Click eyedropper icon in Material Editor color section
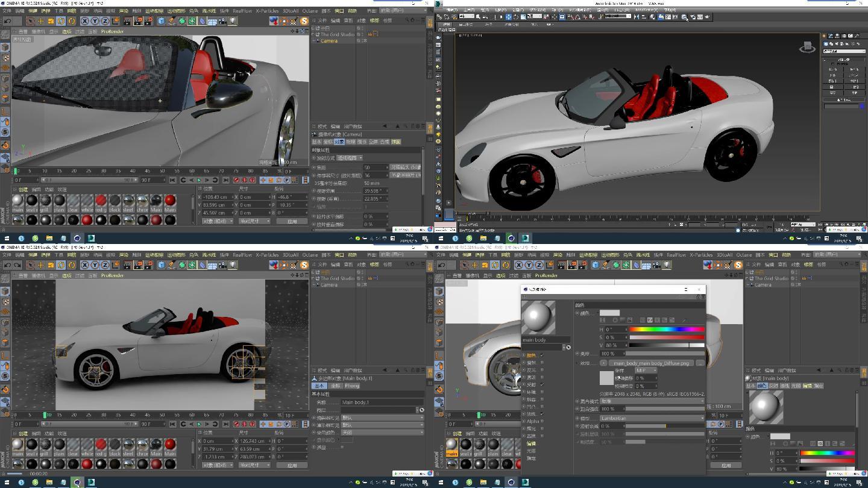The image size is (868, 488). coord(684,320)
